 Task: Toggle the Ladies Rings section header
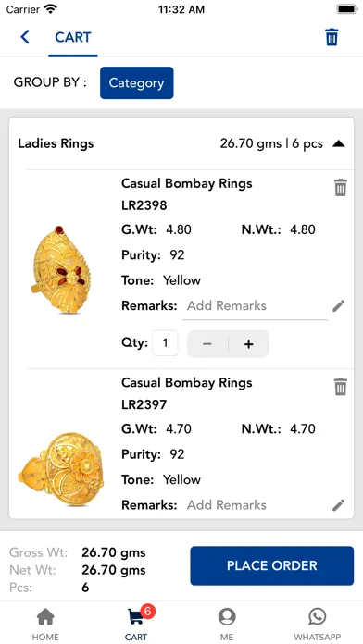pyautogui.click(x=181, y=143)
